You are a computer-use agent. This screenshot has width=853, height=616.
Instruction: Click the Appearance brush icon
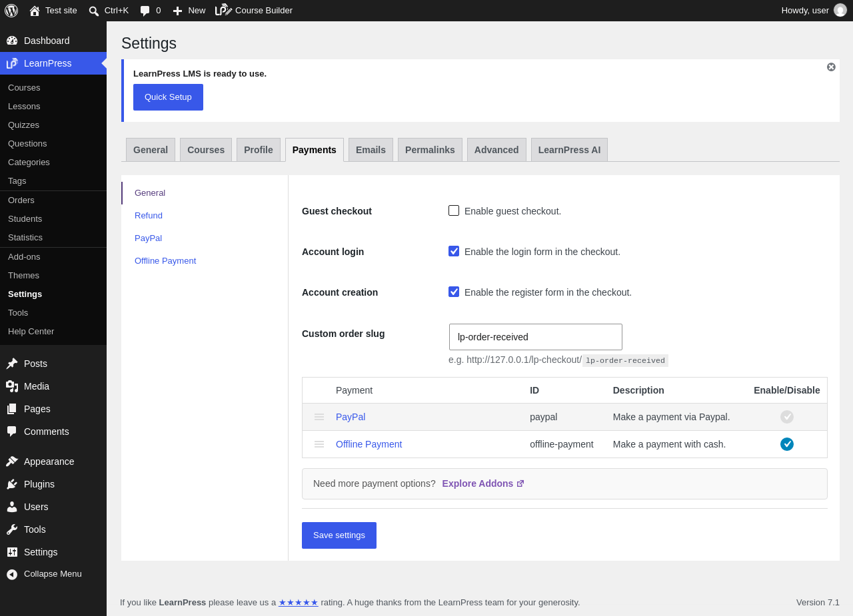point(12,462)
